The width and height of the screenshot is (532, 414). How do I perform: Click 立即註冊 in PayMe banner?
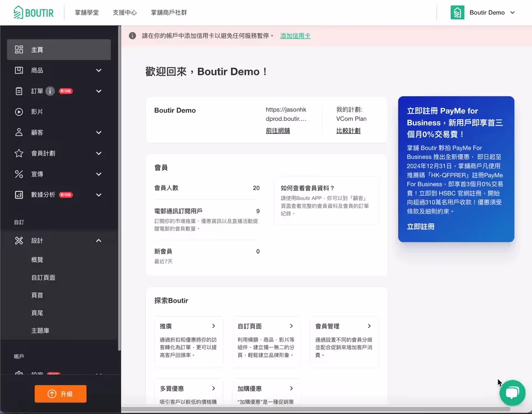(421, 227)
